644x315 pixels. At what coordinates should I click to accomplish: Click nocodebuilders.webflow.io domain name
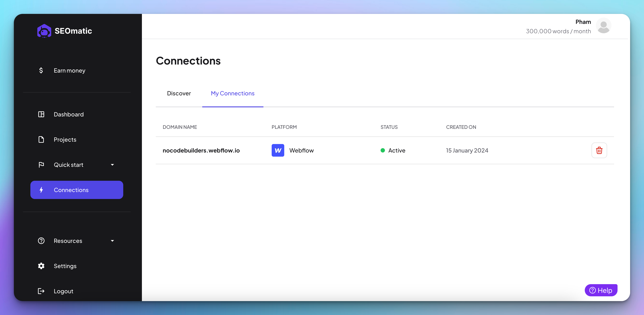point(201,150)
